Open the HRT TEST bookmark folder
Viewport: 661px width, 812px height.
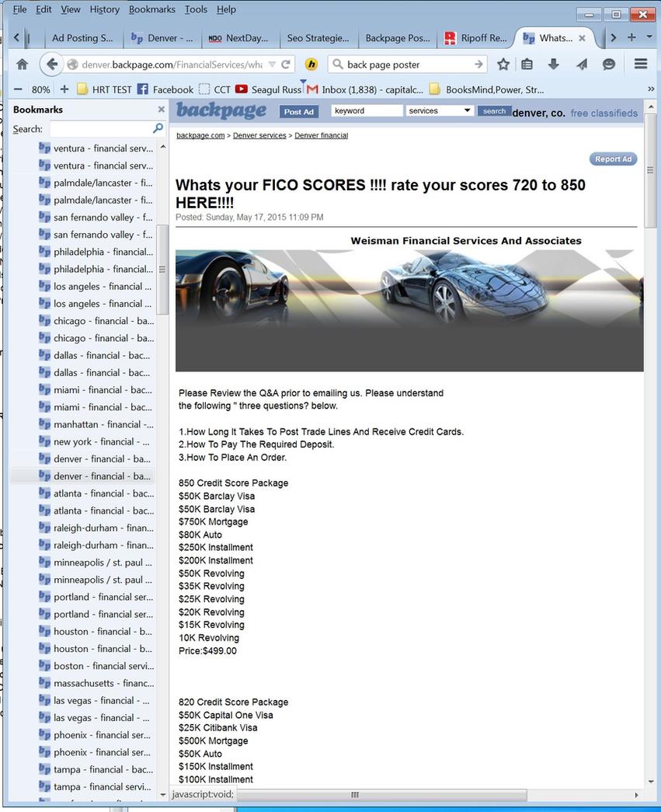click(104, 89)
